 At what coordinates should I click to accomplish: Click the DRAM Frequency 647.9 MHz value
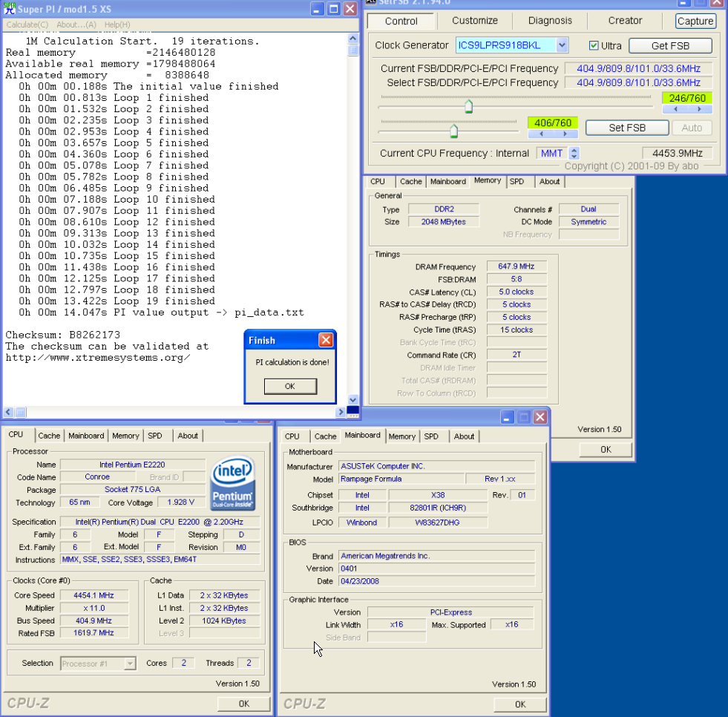(517, 266)
